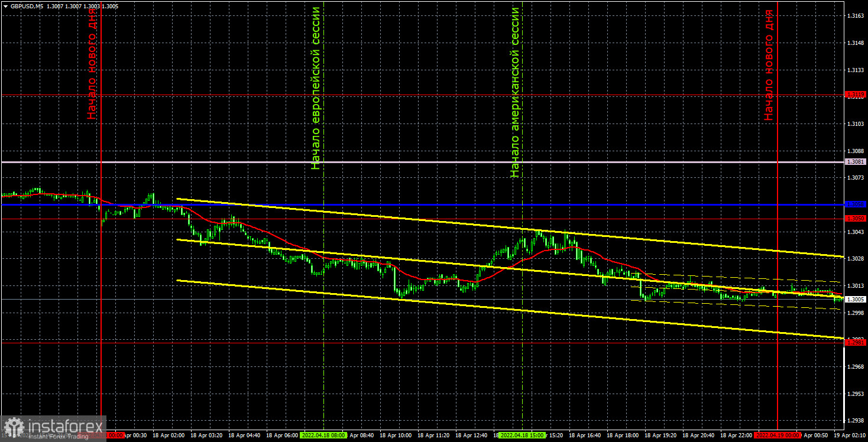Screen dimensions: 868x442
Task: Click time axis label 18 Apr 19:20
Action: click(661, 435)
